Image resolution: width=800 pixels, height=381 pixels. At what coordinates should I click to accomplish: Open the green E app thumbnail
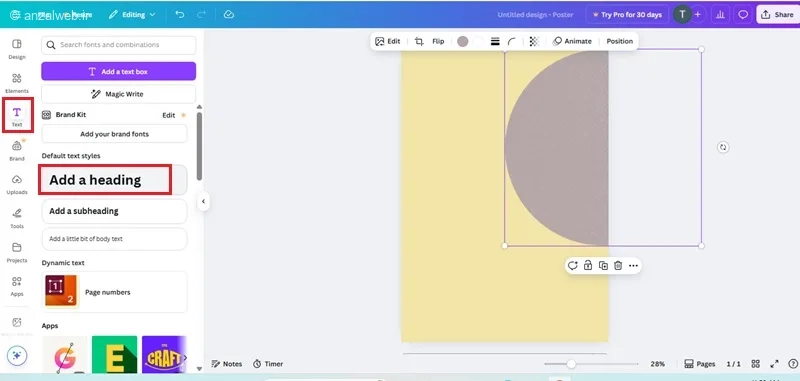point(114,354)
